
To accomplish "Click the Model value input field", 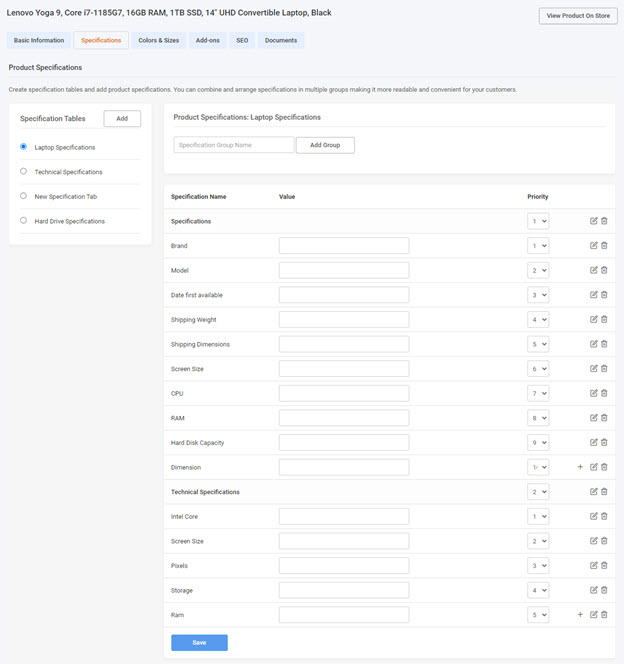I will click(344, 270).
